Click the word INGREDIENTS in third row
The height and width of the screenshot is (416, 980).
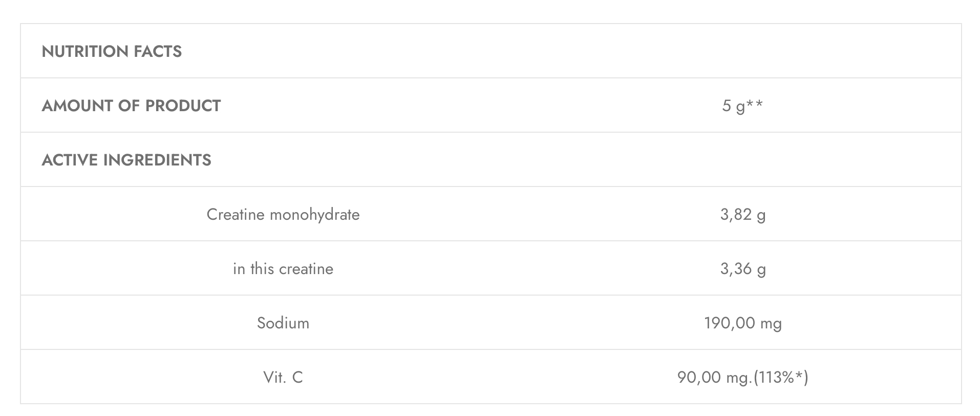(157, 160)
